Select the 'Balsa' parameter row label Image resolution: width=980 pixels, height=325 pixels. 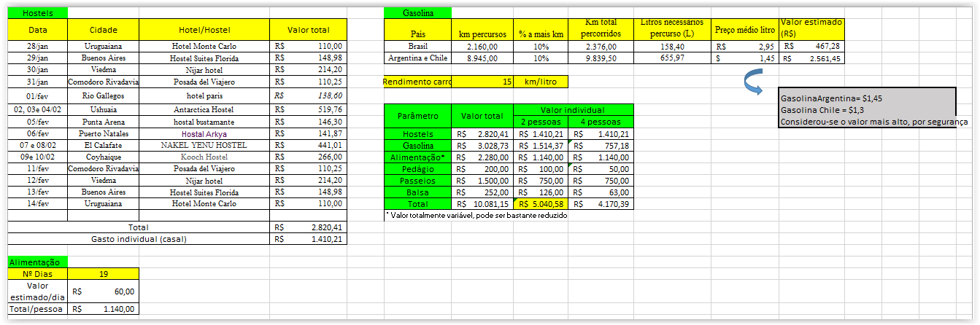pos(418,192)
